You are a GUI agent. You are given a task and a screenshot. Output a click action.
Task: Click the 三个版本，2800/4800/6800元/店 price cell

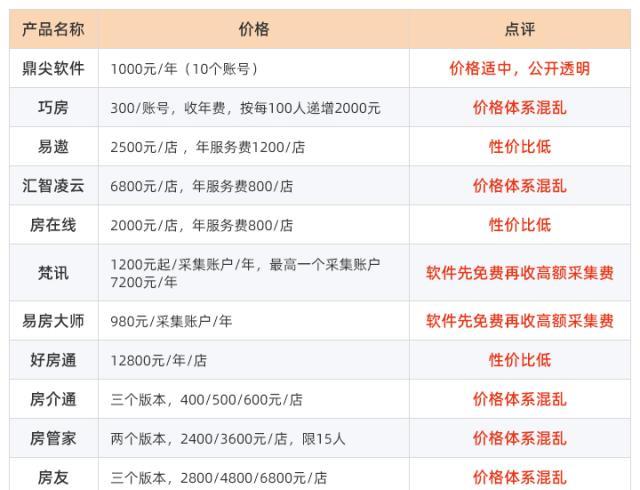(x=254, y=474)
